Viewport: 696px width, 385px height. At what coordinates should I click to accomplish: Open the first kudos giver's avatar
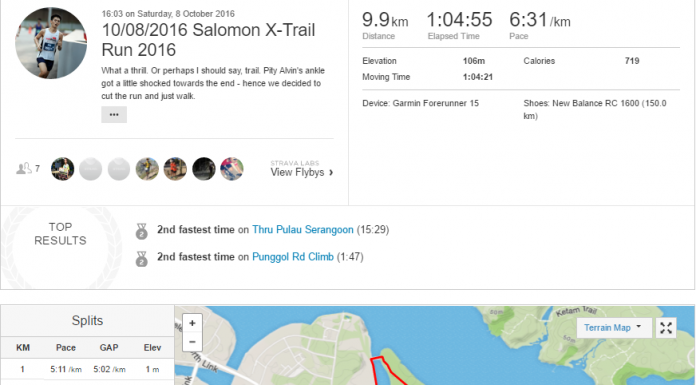tap(63, 169)
